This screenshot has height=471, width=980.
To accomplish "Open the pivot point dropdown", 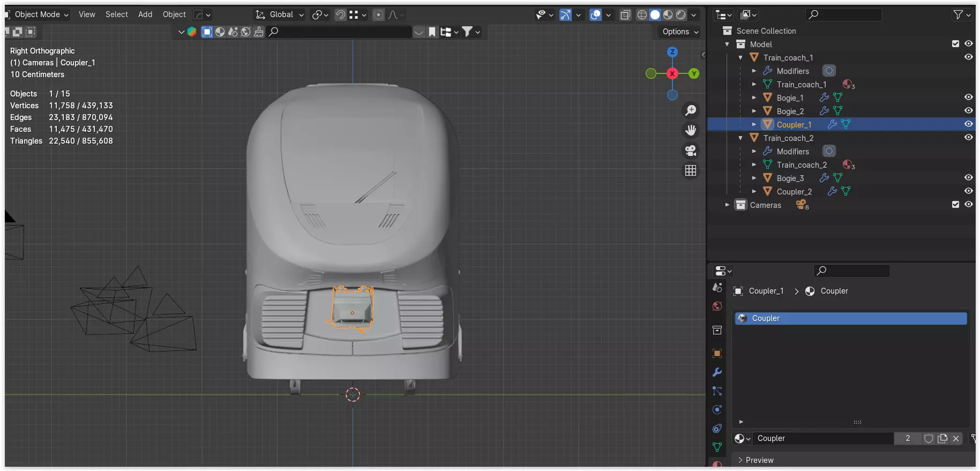I will click(320, 15).
